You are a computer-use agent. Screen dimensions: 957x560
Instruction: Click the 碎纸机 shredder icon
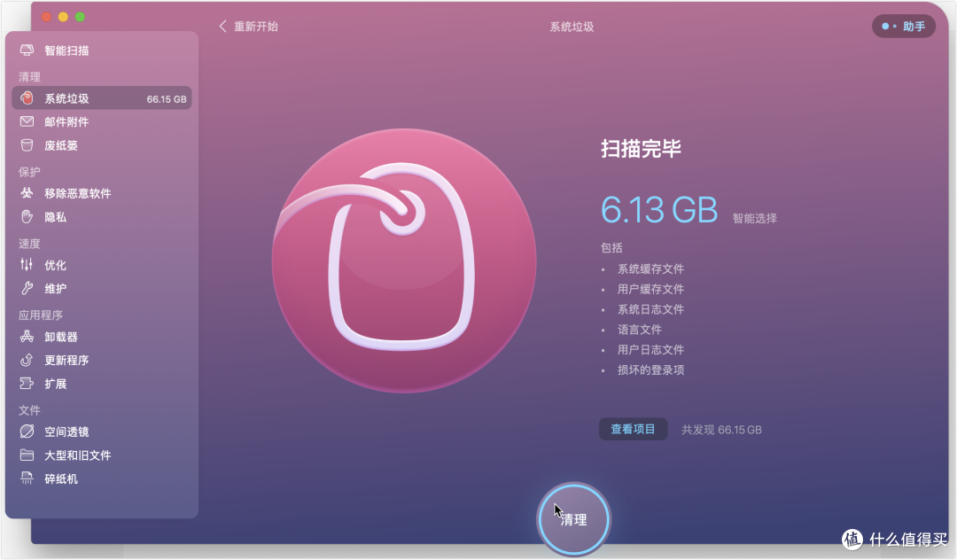27,478
